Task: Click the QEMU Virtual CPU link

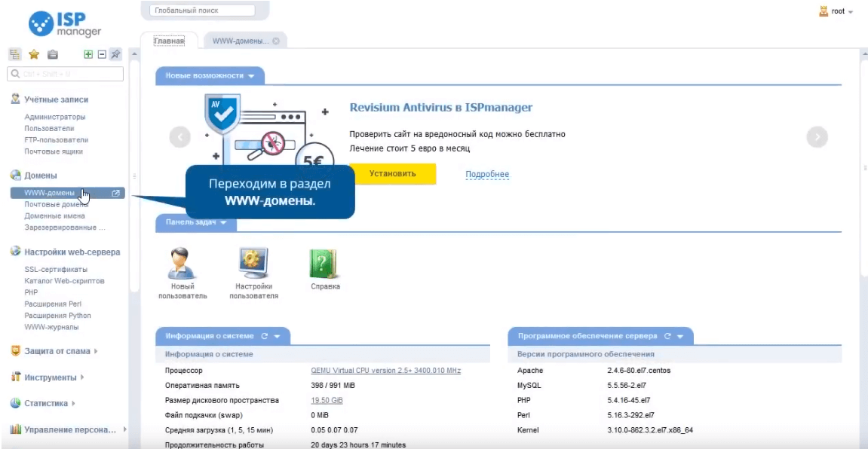Action: coord(386,371)
